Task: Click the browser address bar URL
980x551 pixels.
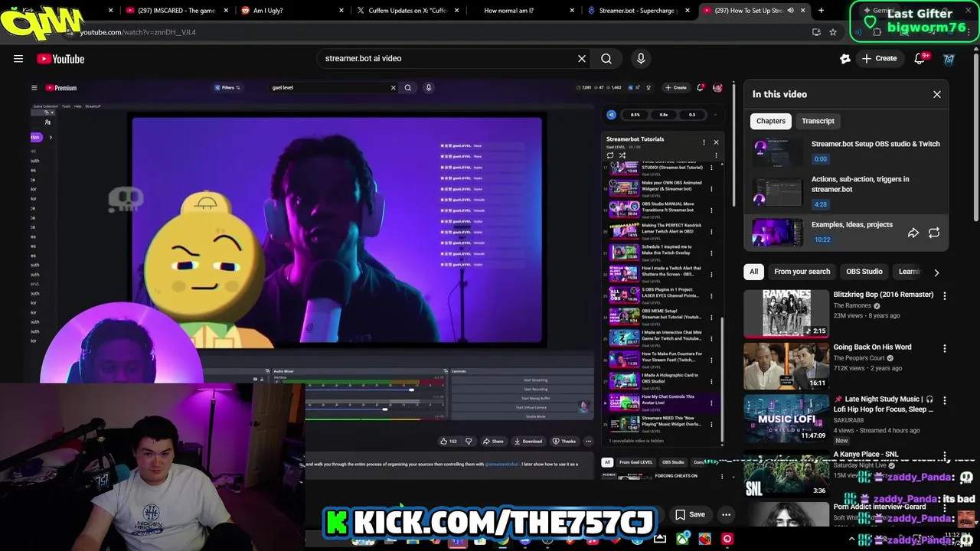Action: point(138,32)
